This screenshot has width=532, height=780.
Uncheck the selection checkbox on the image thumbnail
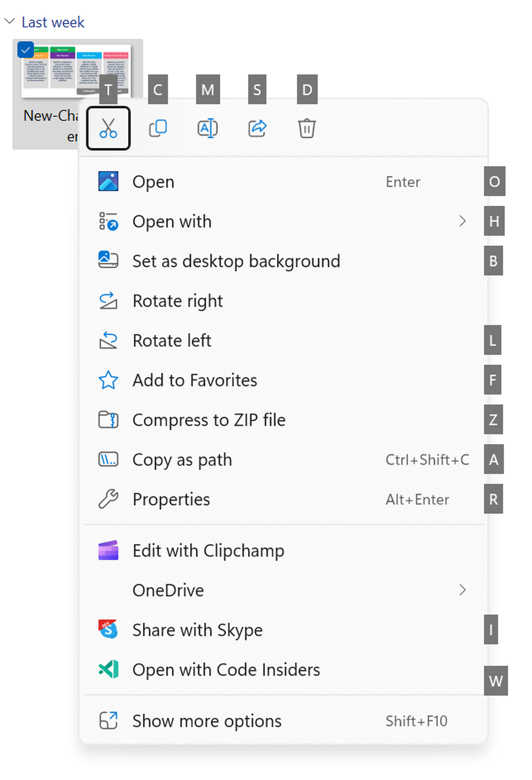(x=26, y=49)
